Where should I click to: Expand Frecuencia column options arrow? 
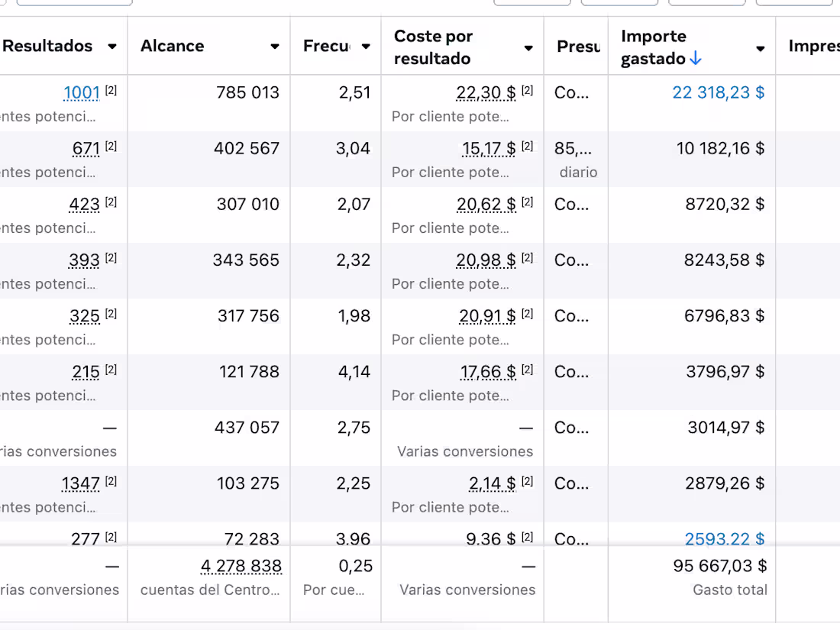point(366,47)
